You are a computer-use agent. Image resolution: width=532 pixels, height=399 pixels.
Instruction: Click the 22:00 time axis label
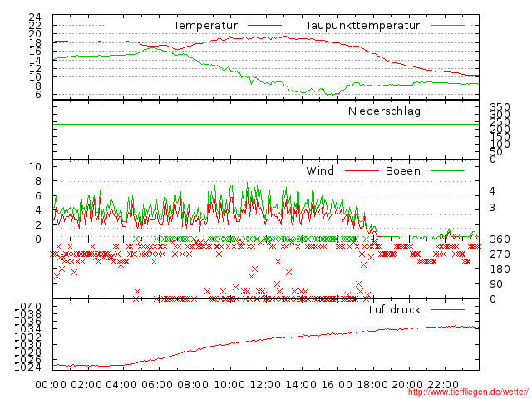[443, 385]
